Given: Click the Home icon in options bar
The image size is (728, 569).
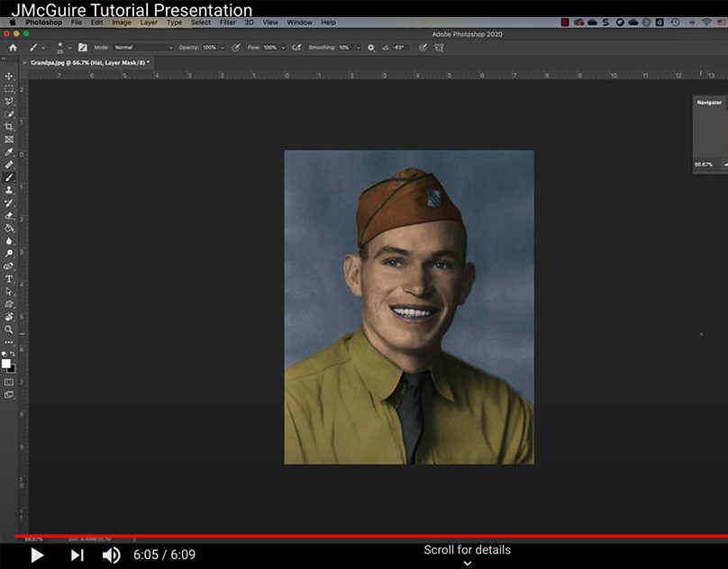Looking at the screenshot, I should coord(13,48).
